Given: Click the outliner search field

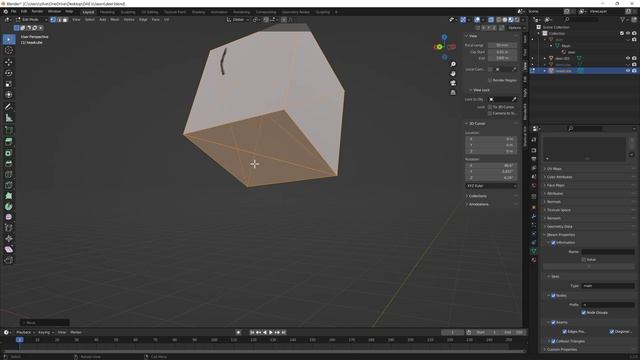Looking at the screenshot, I should (582, 20).
